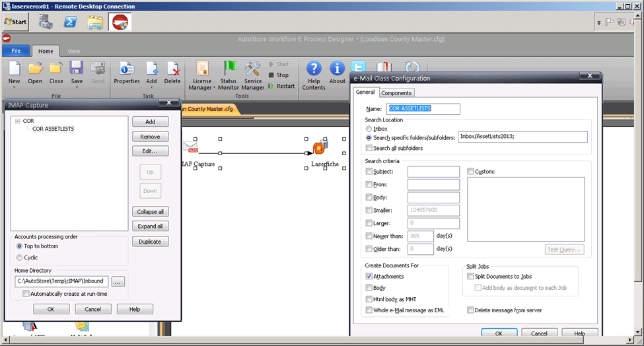Image resolution: width=644 pixels, height=346 pixels.
Task: Browse for Home Directory with ... button
Action: (118, 283)
